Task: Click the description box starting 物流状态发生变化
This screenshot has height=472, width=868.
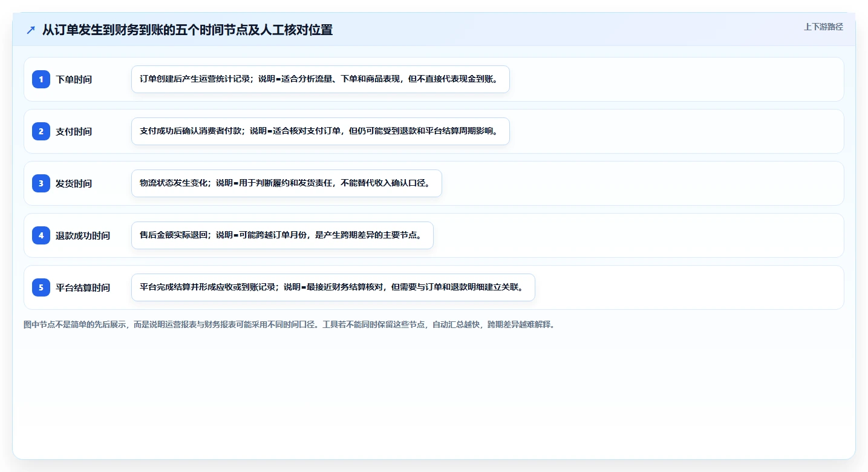Action: tap(287, 183)
